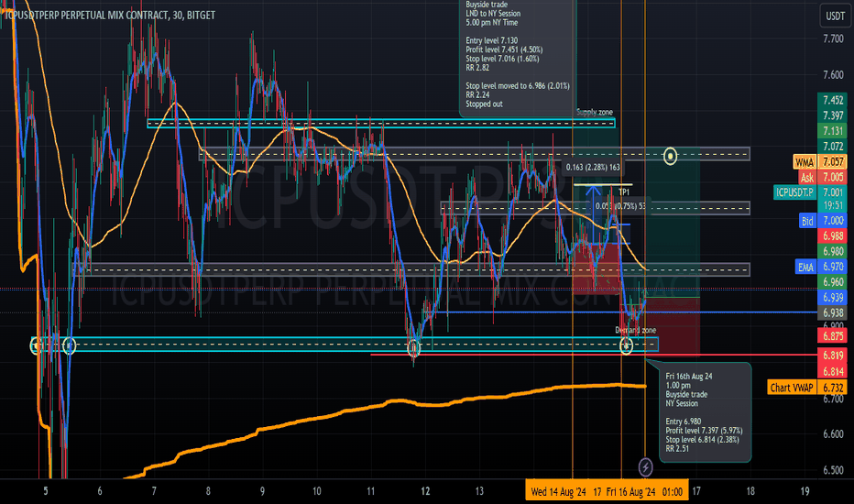
Task: Click the green 7.397 price tag
Action: (833, 115)
